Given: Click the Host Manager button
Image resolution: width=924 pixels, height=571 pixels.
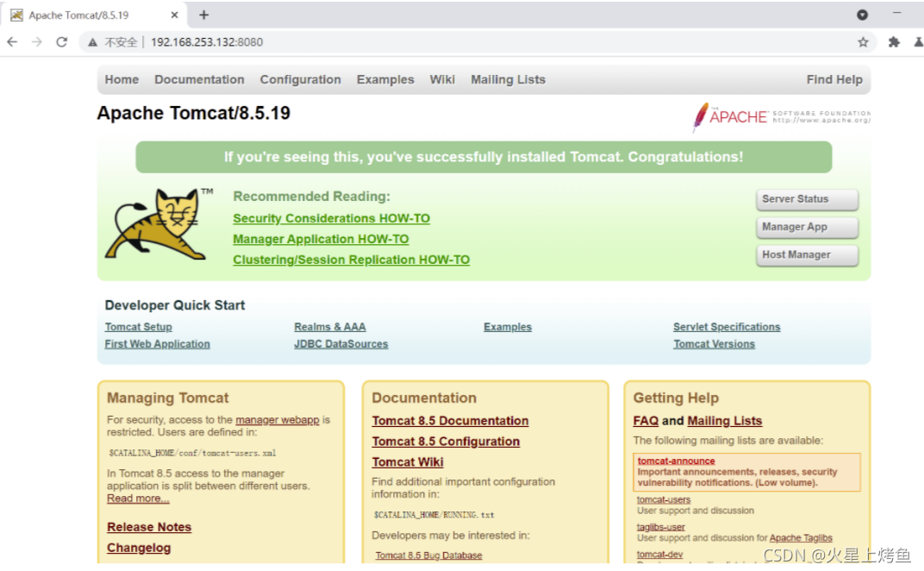Looking at the screenshot, I should click(x=807, y=254).
